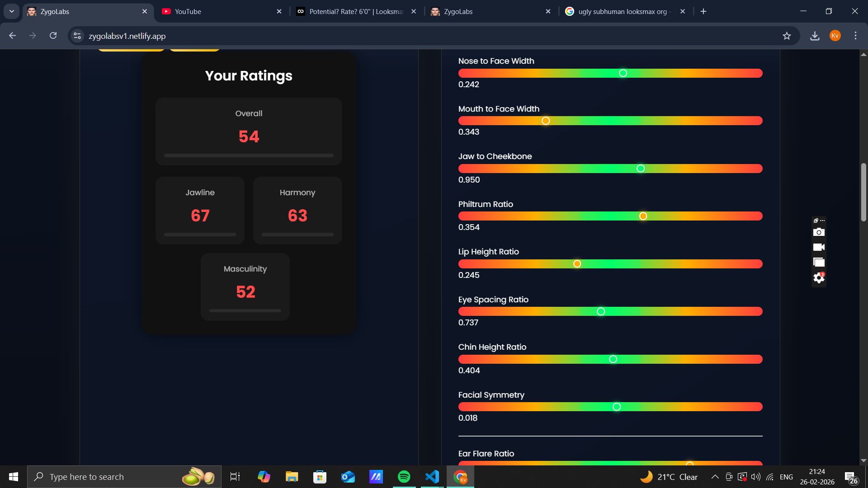The height and width of the screenshot is (488, 868).
Task: Click the Kv profile avatar button
Action: coord(835,36)
